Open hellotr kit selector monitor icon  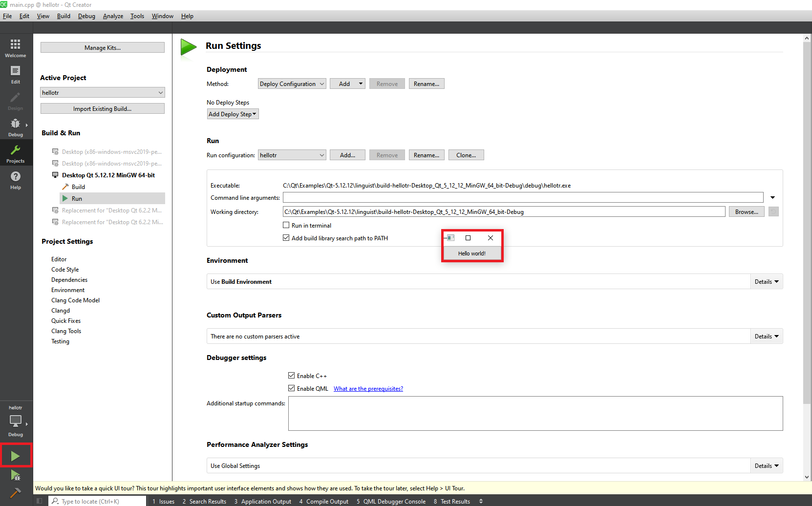[x=16, y=421]
